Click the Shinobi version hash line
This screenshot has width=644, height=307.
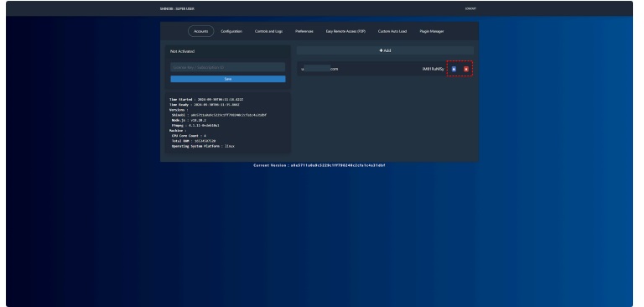(219, 115)
